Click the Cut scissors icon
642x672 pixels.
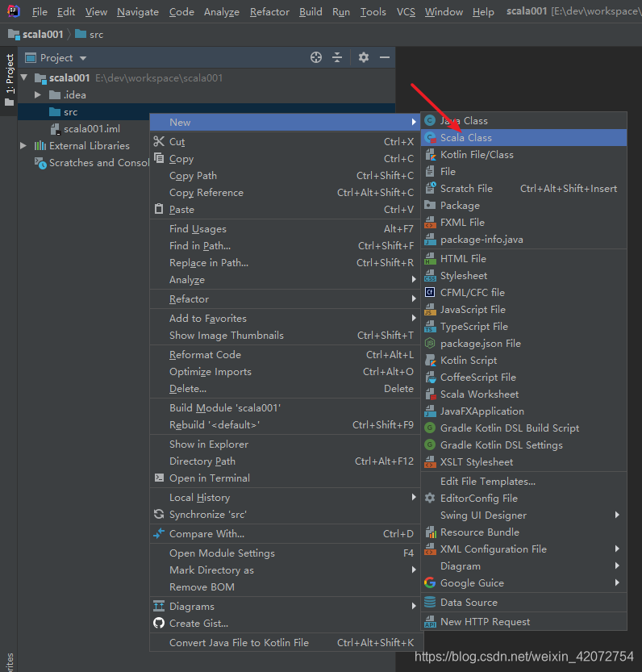tap(159, 141)
